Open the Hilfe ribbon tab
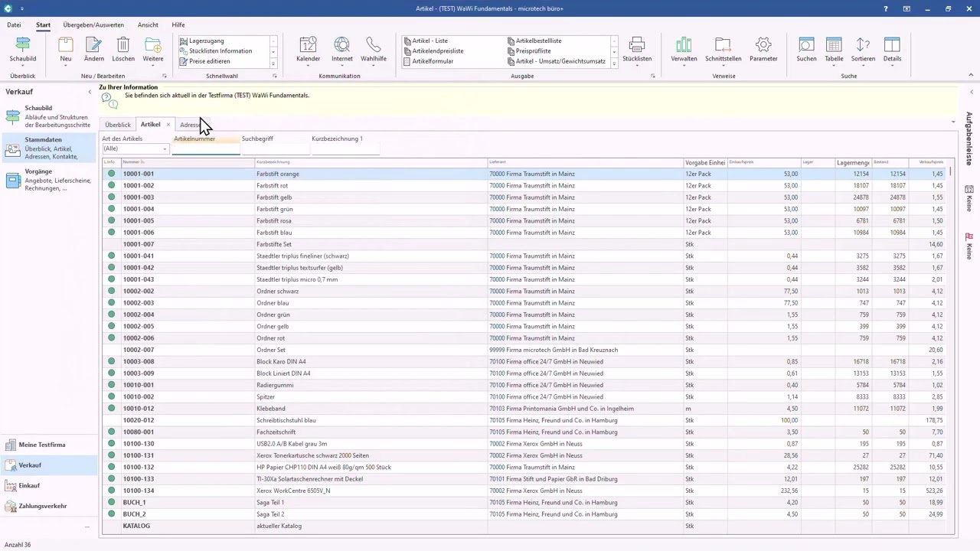This screenshot has height=551, width=980. coord(178,25)
